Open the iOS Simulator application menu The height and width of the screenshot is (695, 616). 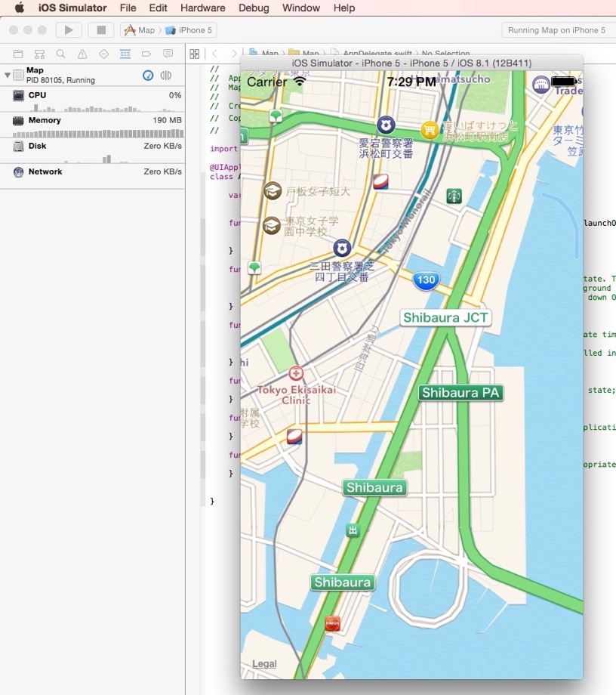(72, 8)
